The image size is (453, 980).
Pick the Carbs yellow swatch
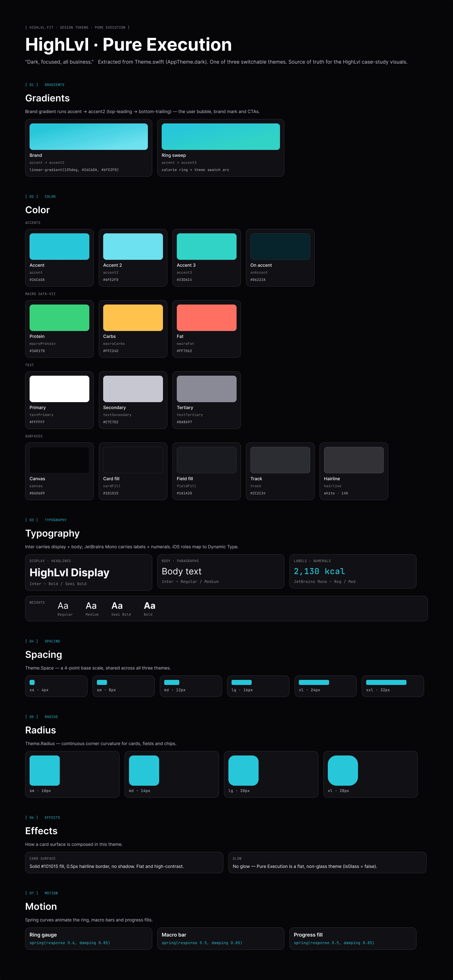point(133,318)
